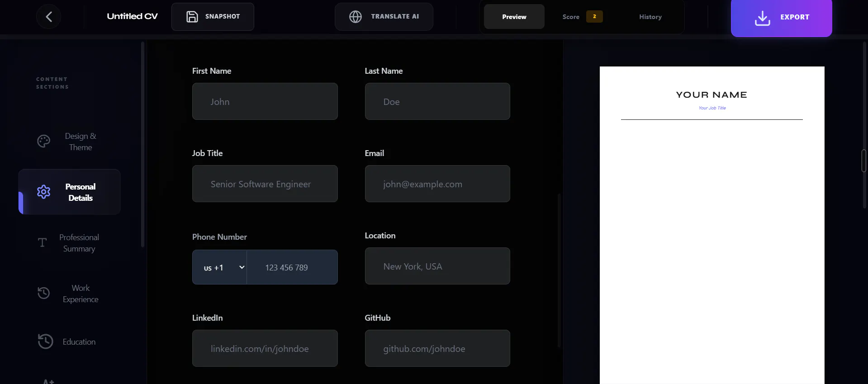This screenshot has width=868, height=384.
Task: Click the CONTENT SECTIONS heading
Action: pos(52,83)
